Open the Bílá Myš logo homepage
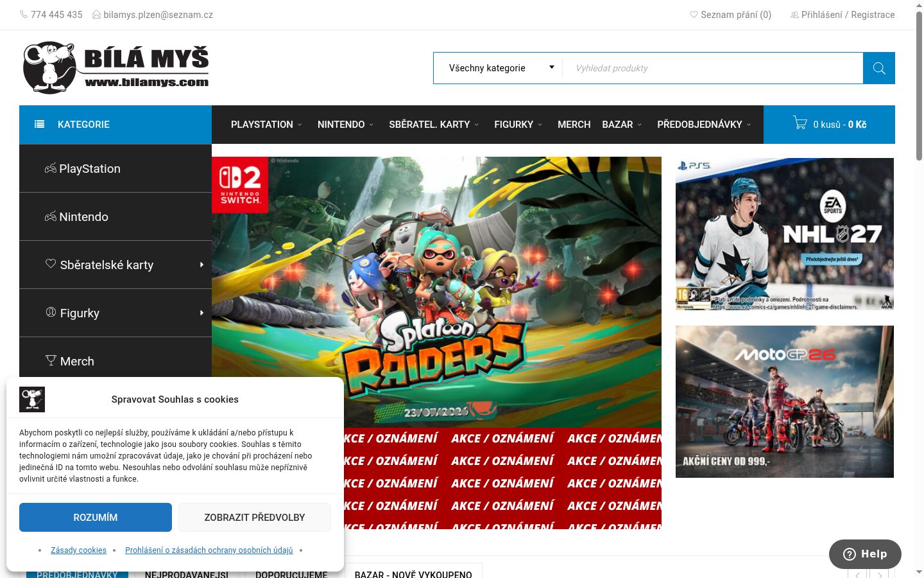Viewport: 924px width, 578px height. pyautogui.click(x=116, y=68)
